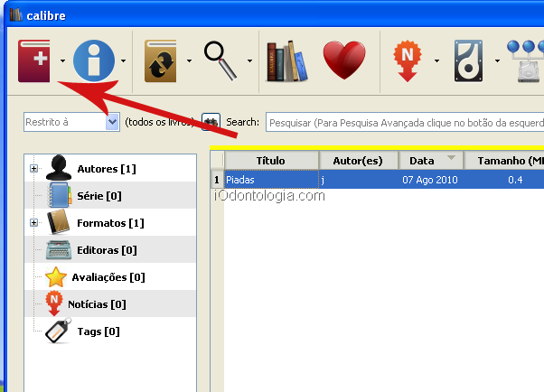544x392 pixels.
Task: Select Autores [1] in tag browser
Action: (x=107, y=169)
